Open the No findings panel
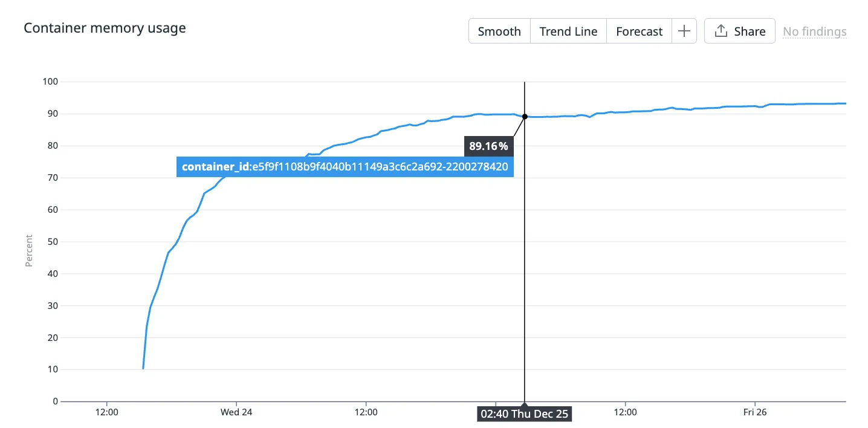The width and height of the screenshot is (868, 428). 814,31
